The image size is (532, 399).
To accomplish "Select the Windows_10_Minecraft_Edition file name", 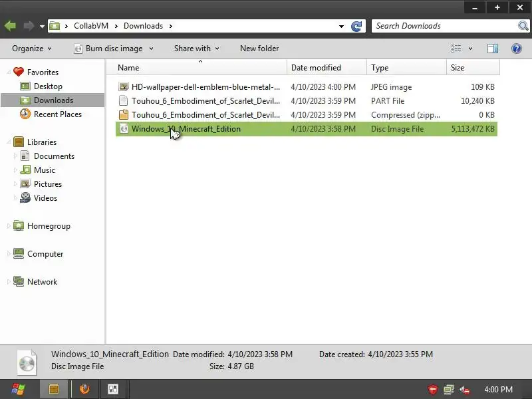I will coord(186,129).
